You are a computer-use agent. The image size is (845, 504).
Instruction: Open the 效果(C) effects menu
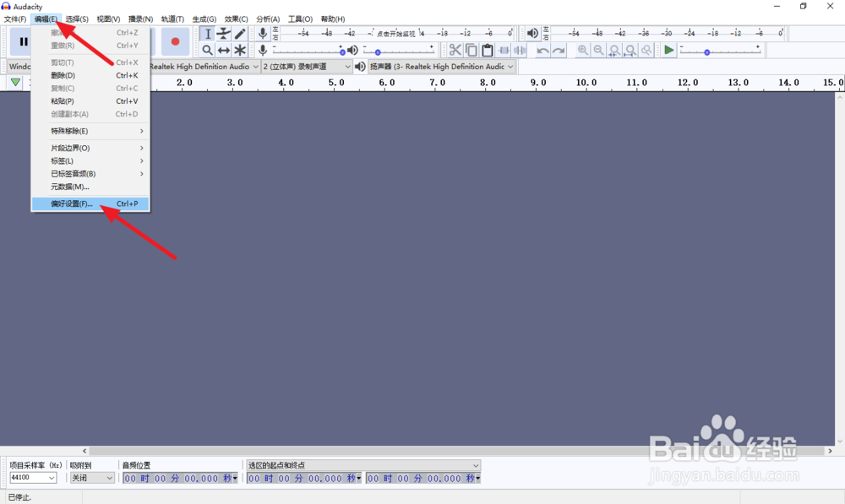click(236, 19)
